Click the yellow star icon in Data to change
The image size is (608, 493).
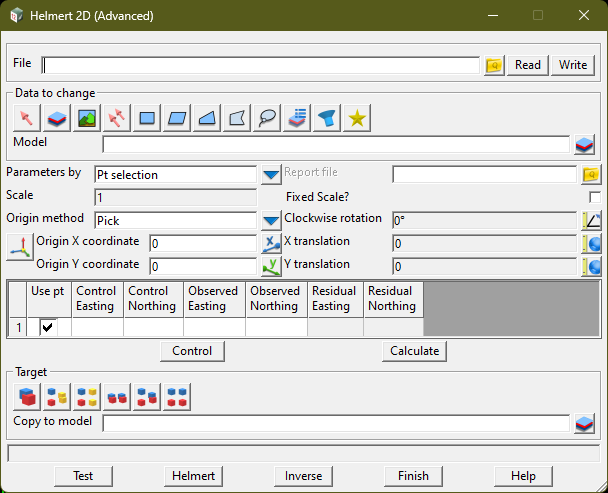pyautogui.click(x=357, y=118)
